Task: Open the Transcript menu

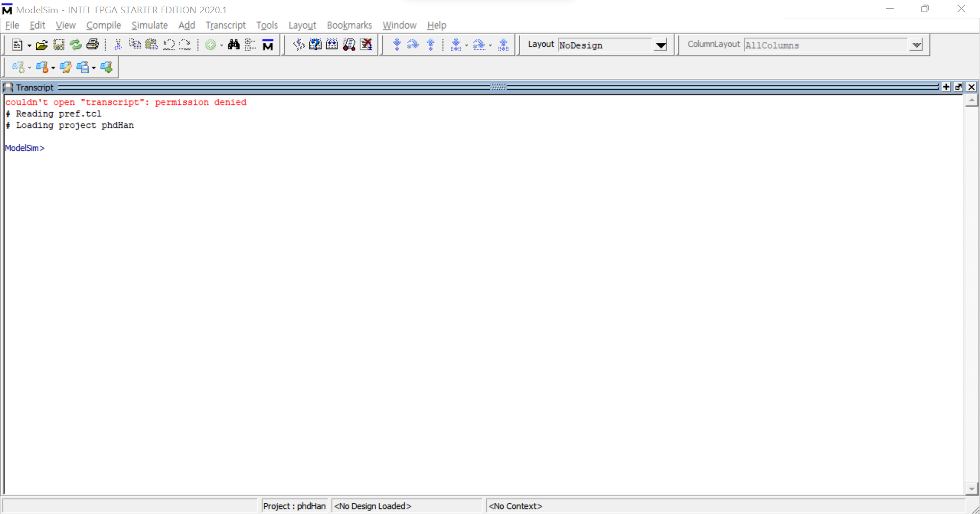Action: pyautogui.click(x=226, y=25)
